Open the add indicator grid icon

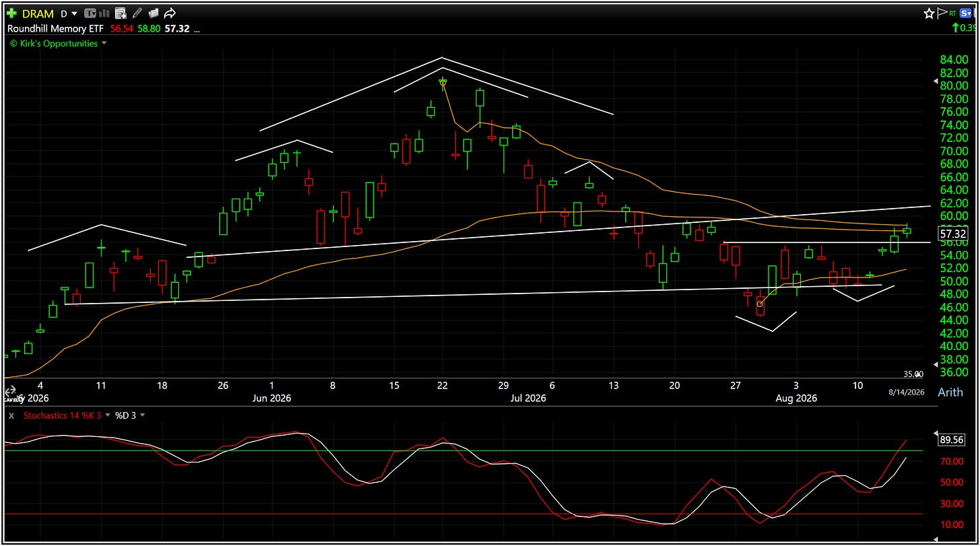(120, 13)
